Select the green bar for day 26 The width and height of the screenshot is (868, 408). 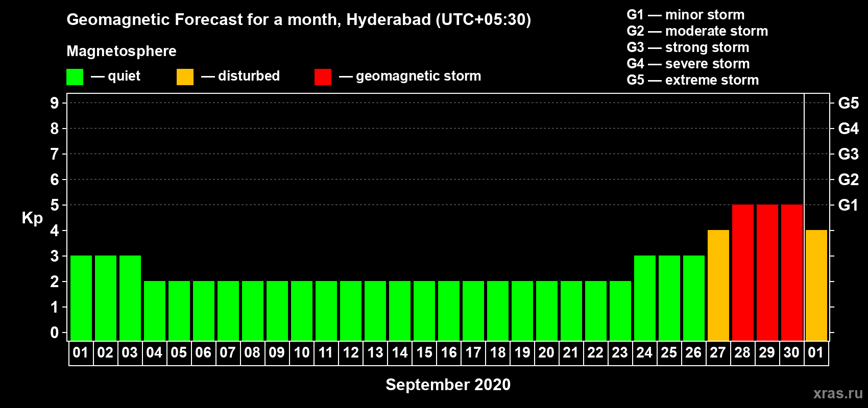click(x=694, y=298)
